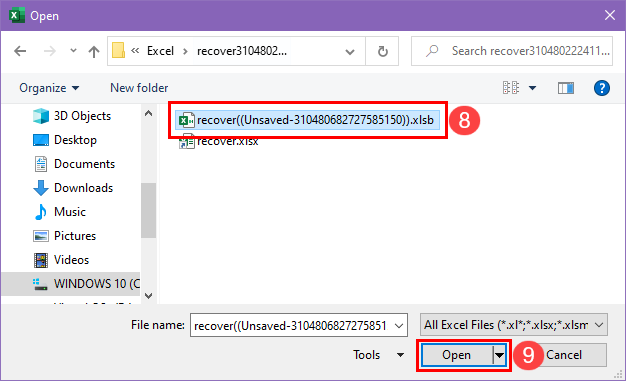Expand the Open button split arrow

point(499,355)
